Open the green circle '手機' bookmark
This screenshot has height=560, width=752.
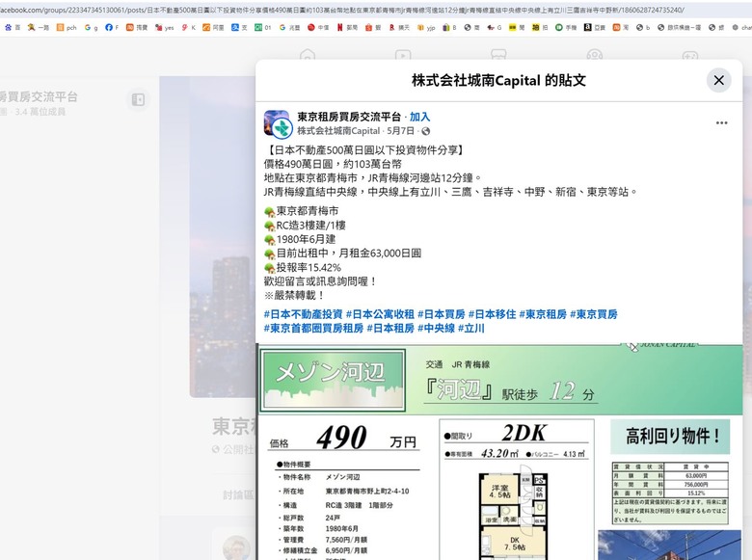pos(566,28)
